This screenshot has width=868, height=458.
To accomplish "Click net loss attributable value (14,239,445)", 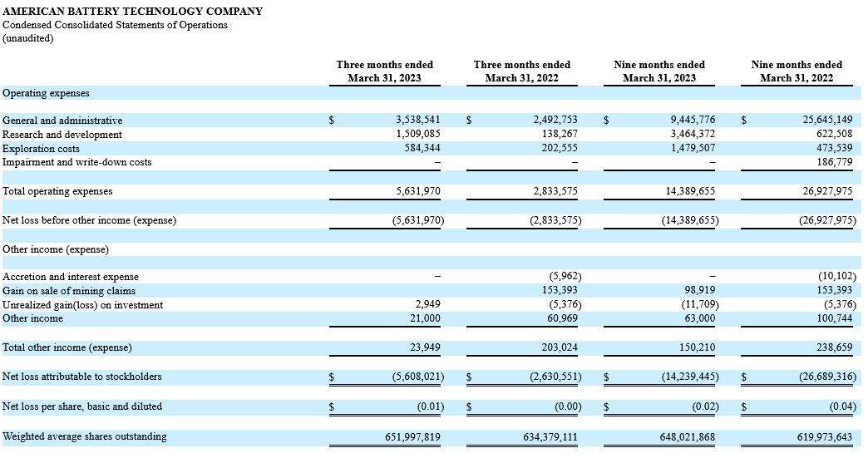I will 690,377.
